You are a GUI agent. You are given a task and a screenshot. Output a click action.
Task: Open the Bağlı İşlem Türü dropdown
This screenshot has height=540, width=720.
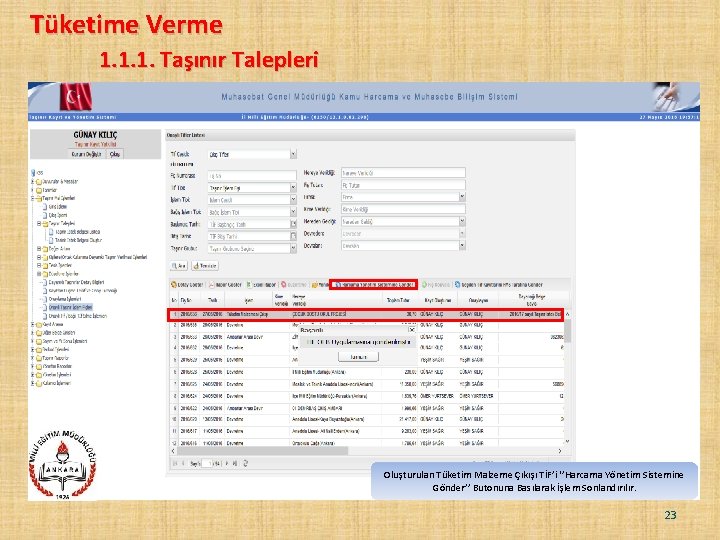coord(293,212)
